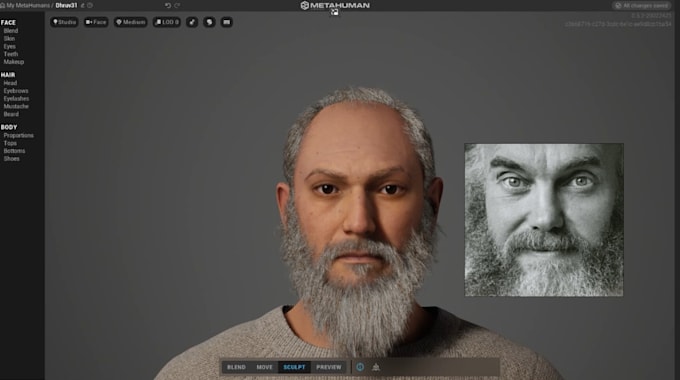This screenshot has width=680, height=380.
Task: Click the HAIR category heading
Action: [8, 75]
